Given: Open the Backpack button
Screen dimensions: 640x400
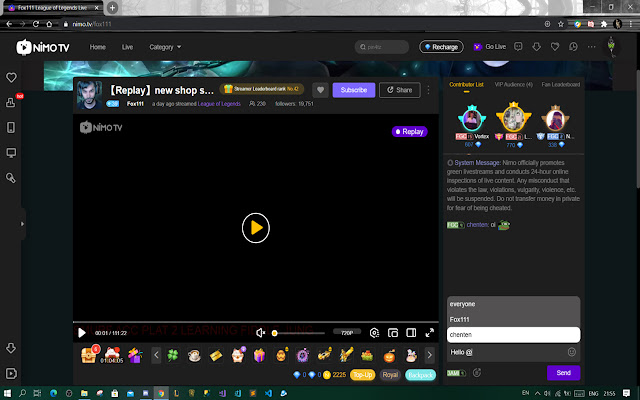Looking at the screenshot, I should tap(420, 375).
